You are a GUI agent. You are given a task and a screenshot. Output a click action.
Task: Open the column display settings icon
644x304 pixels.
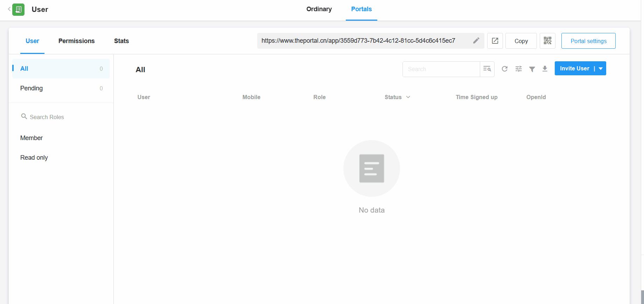[518, 69]
